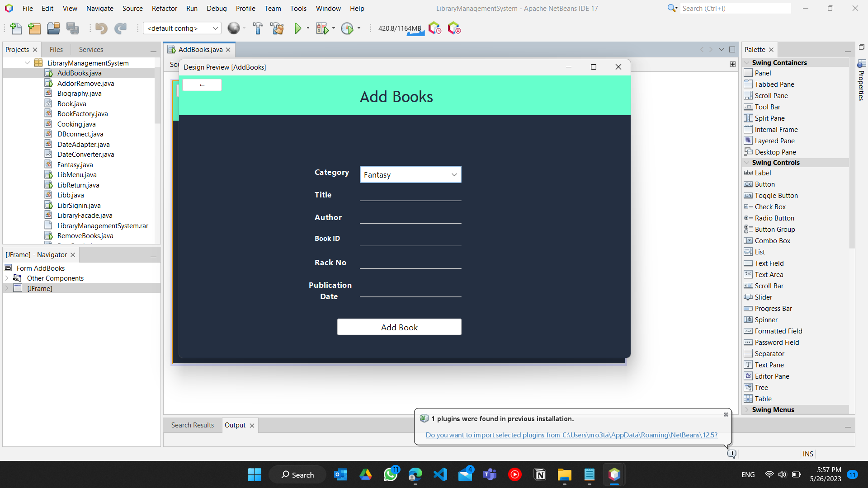The width and height of the screenshot is (868, 488).
Task: Create a new project using the toolbar icon
Action: 34,28
